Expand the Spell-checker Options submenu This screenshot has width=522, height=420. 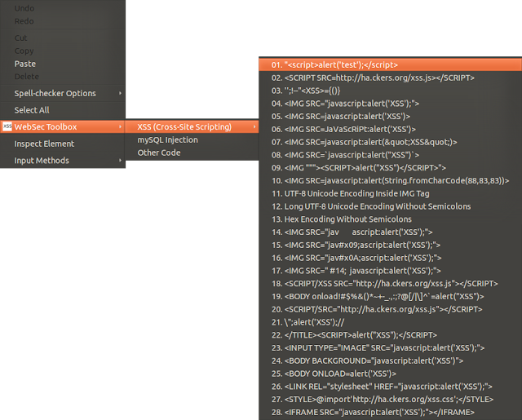coord(63,93)
